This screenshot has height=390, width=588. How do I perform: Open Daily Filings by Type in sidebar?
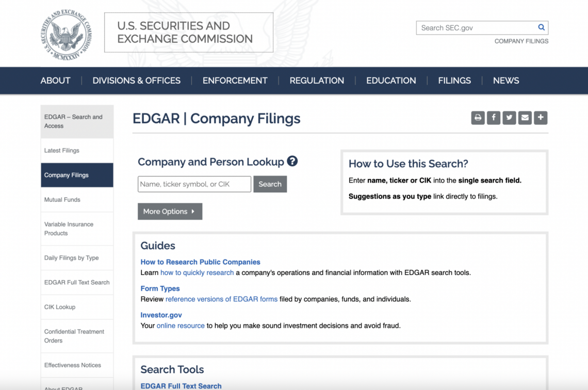[x=77, y=258]
